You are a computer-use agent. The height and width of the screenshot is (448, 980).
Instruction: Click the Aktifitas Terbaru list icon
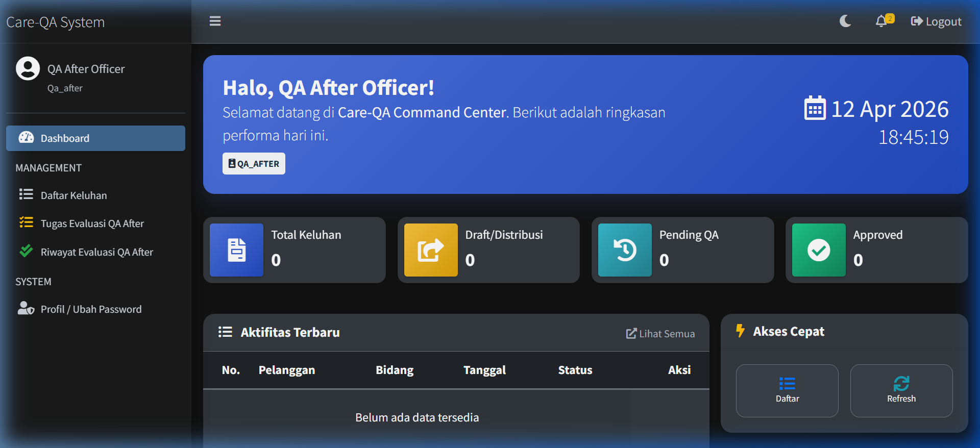225,332
